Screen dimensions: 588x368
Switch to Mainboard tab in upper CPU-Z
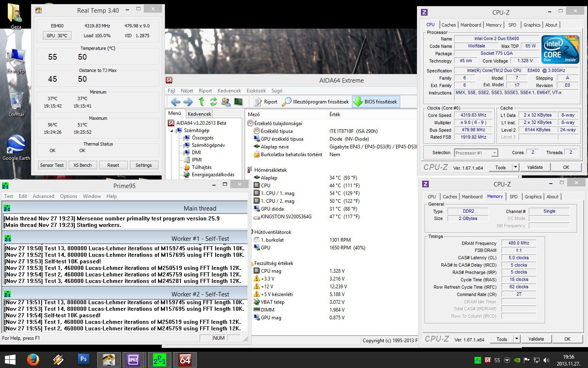pos(471,25)
